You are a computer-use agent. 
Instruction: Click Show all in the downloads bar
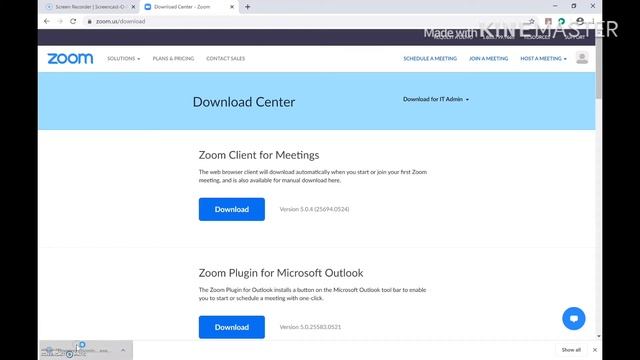coord(571,350)
